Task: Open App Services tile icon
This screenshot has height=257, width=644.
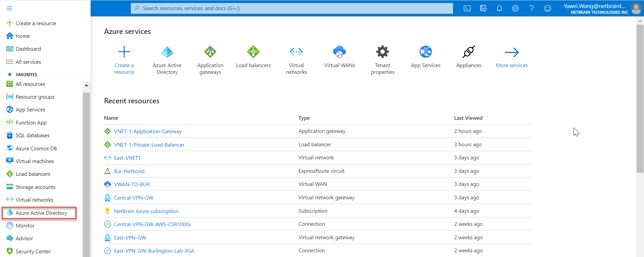Action: [426, 52]
